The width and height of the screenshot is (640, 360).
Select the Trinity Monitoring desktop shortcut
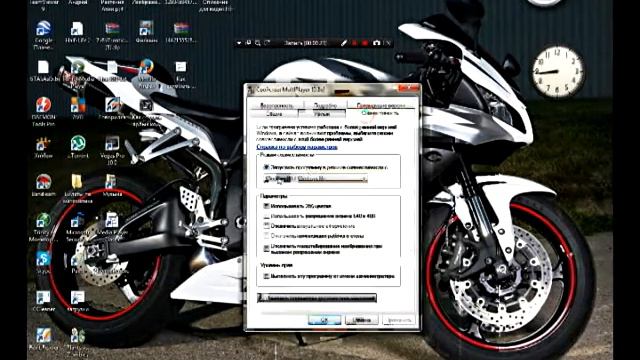[x=43, y=227]
